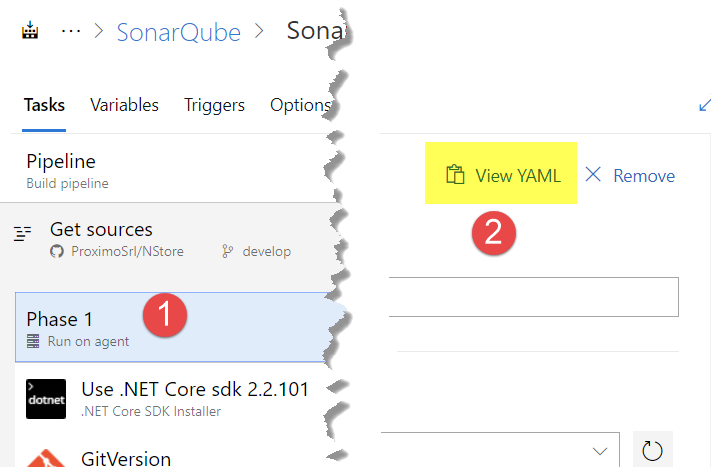Switch to the Variables tab
Image resolution: width=711 pixels, height=467 pixels.
124,105
